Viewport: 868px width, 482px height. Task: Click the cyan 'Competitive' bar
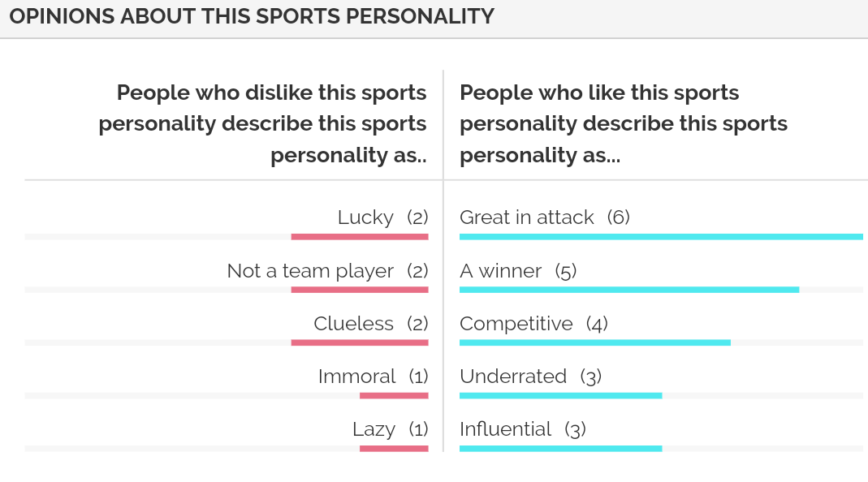(595, 342)
